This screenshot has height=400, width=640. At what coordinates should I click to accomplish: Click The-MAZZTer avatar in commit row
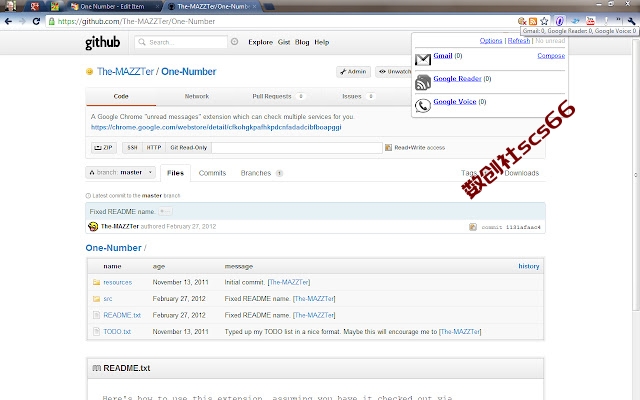click(x=93, y=226)
